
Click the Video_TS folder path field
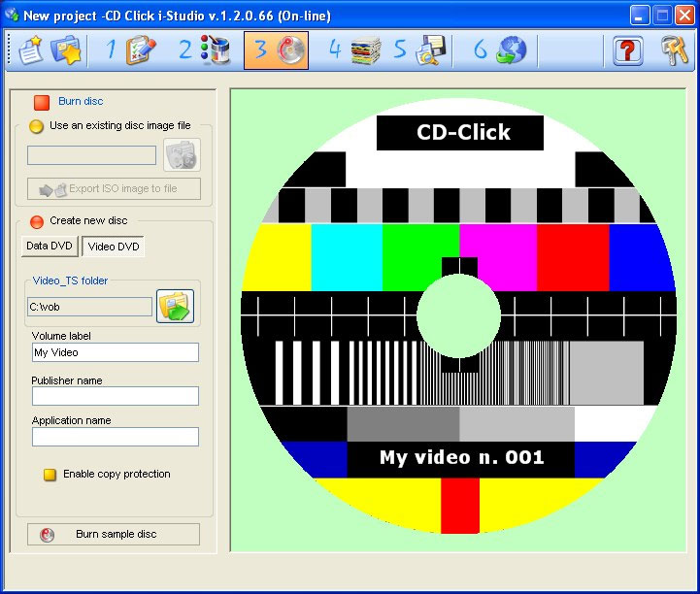coord(89,307)
